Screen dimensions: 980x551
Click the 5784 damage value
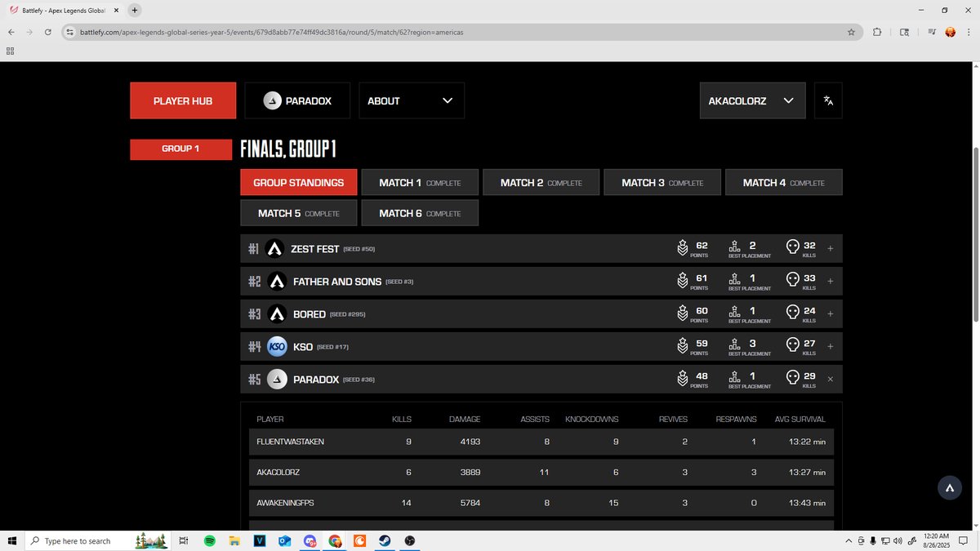click(x=470, y=504)
